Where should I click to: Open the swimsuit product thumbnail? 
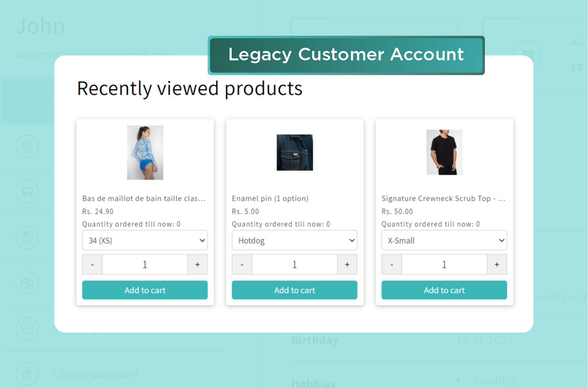click(x=145, y=152)
